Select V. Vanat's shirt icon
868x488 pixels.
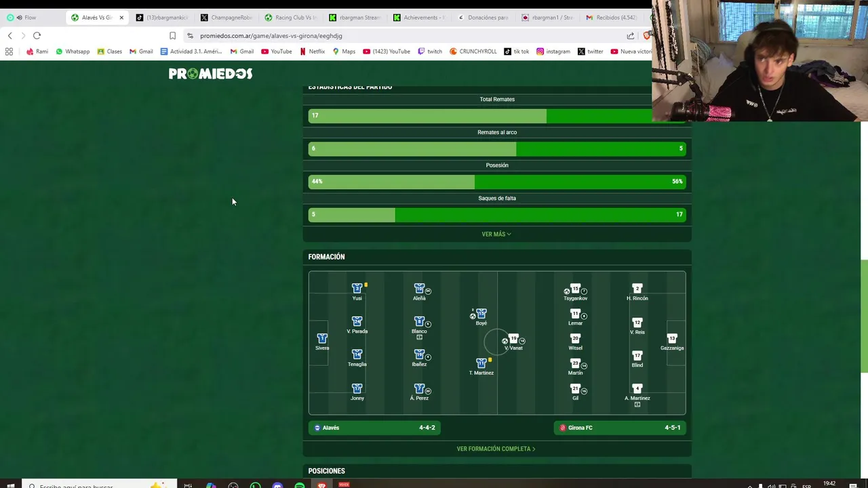click(x=513, y=338)
